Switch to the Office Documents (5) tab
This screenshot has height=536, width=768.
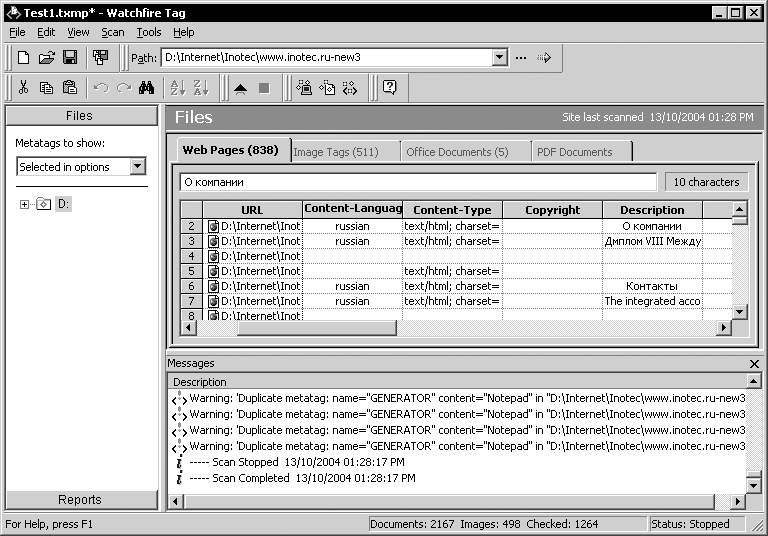[x=465, y=152]
